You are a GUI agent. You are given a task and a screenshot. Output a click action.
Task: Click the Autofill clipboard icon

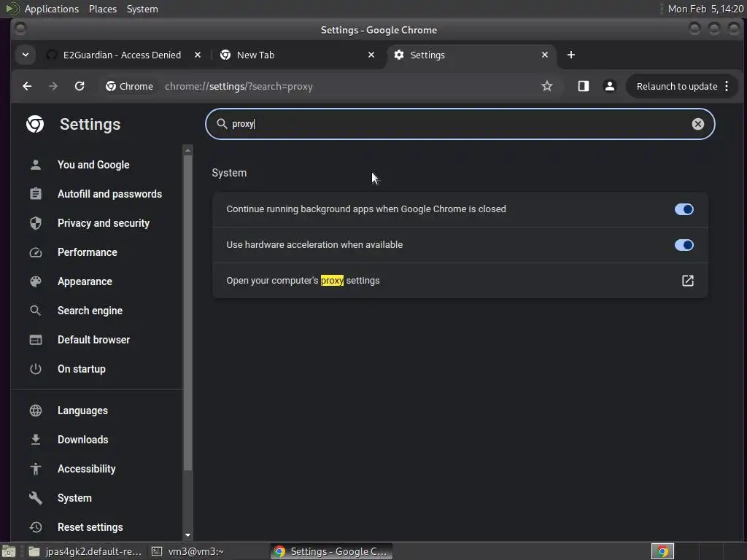[x=36, y=194]
